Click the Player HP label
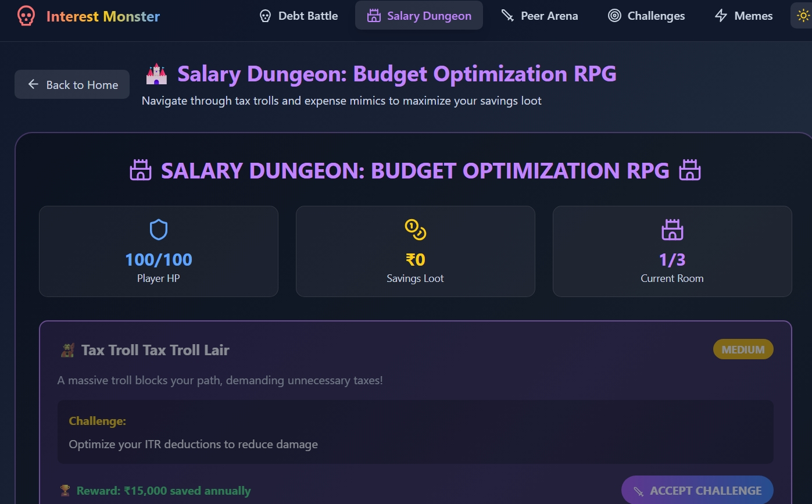The width and height of the screenshot is (812, 504). click(x=159, y=278)
